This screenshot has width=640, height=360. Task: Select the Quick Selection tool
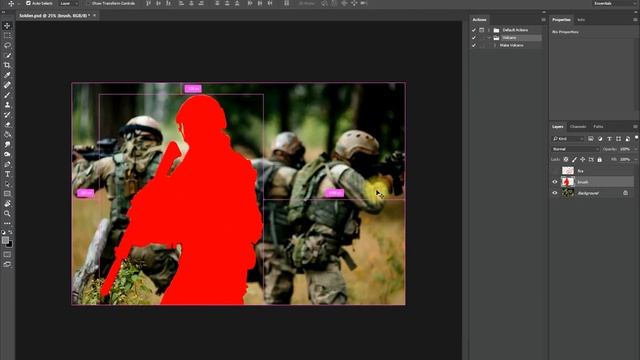coord(7,56)
